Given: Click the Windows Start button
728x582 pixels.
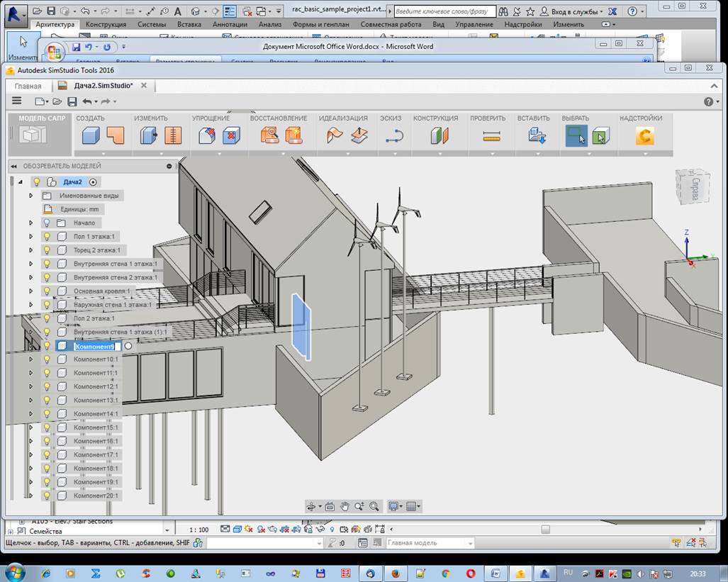Looking at the screenshot, I should point(14,572).
